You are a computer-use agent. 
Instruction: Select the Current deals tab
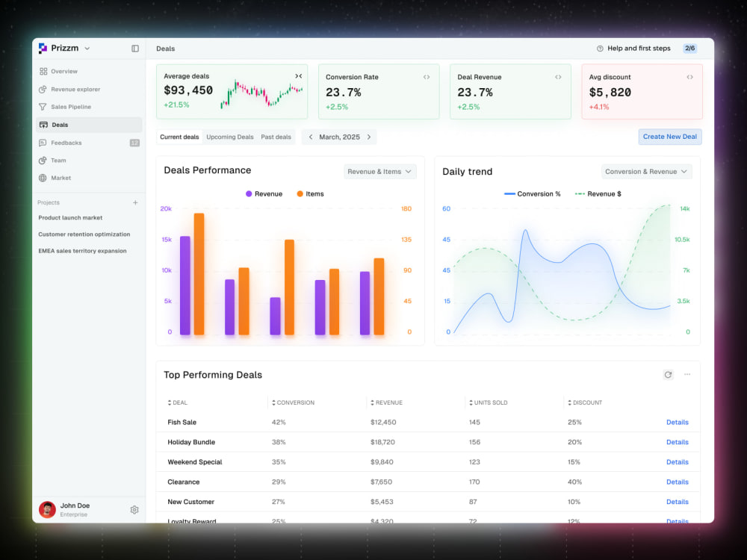pos(179,137)
